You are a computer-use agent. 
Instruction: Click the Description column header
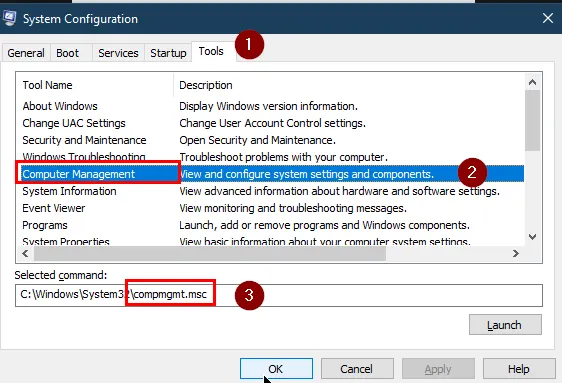(x=349, y=85)
